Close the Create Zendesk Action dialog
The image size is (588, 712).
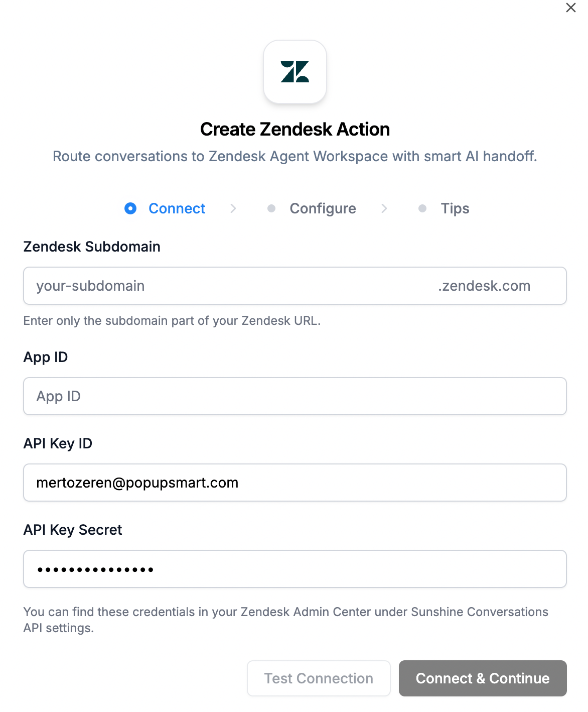(570, 8)
